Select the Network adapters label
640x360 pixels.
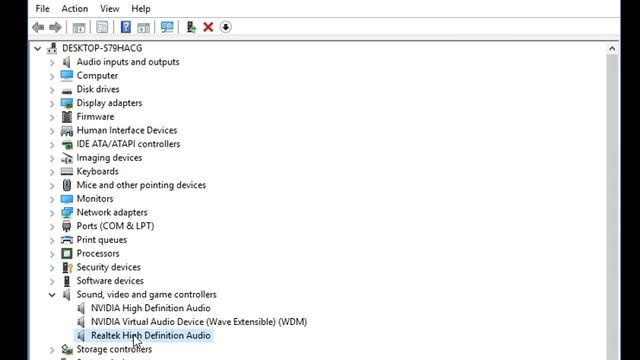click(112, 212)
